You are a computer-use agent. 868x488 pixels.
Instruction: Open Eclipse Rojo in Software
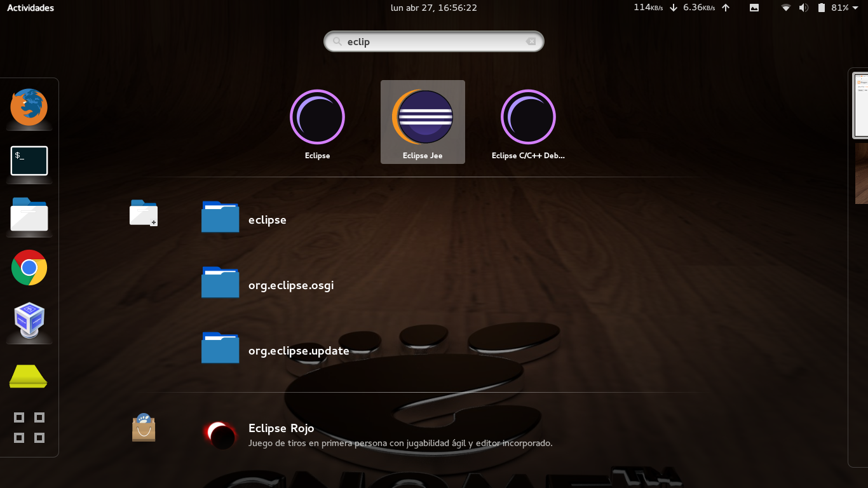pyautogui.click(x=281, y=428)
